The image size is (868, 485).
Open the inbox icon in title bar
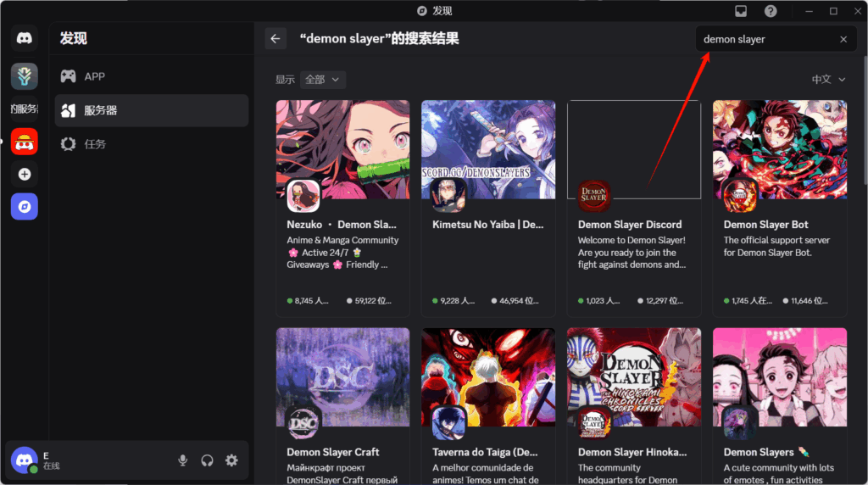tap(741, 11)
